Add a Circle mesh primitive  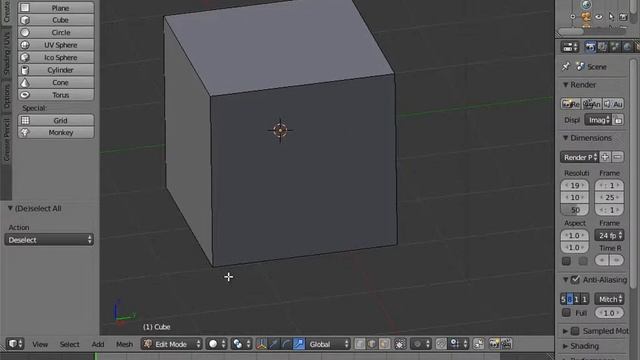click(x=56, y=33)
